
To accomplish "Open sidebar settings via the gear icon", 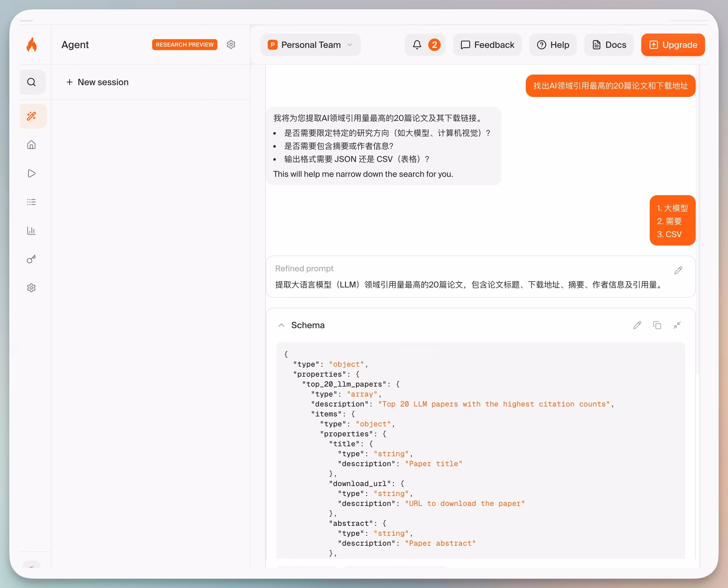I will tap(31, 287).
